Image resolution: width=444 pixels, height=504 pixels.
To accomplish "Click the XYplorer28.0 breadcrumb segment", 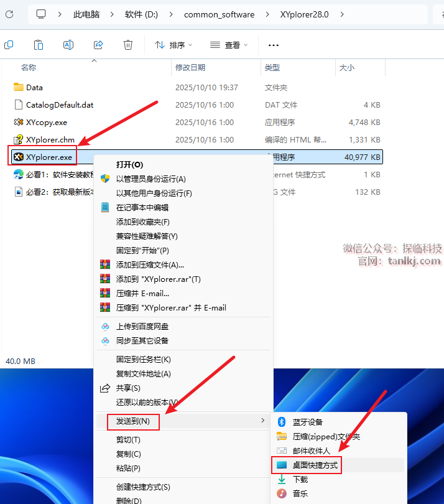I will coord(304,14).
